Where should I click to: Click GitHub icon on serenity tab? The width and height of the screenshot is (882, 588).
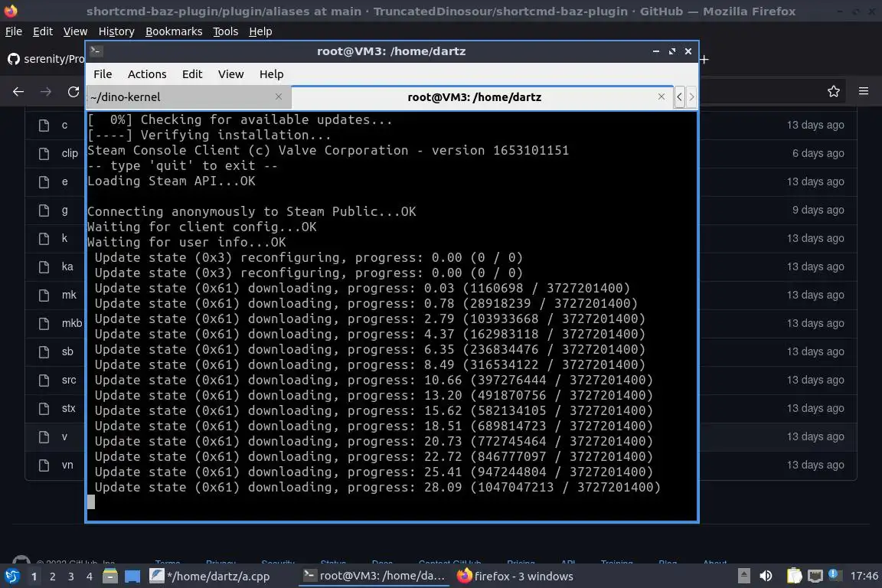(x=14, y=58)
